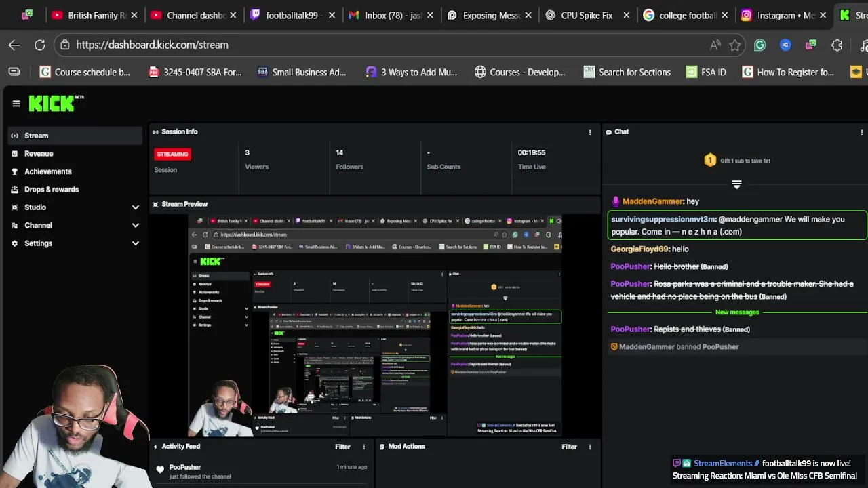This screenshot has width=868, height=488.
Task: Open the Search for Sections bookmark
Action: click(x=627, y=72)
